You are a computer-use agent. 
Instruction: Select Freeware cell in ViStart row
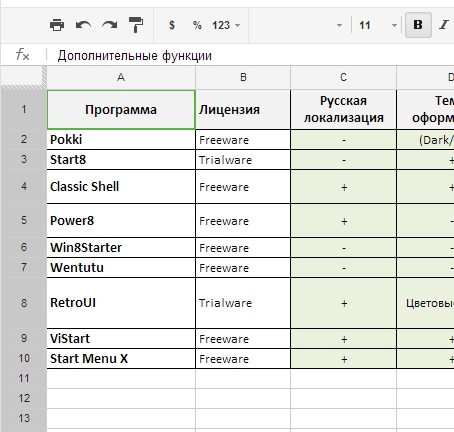click(x=243, y=339)
